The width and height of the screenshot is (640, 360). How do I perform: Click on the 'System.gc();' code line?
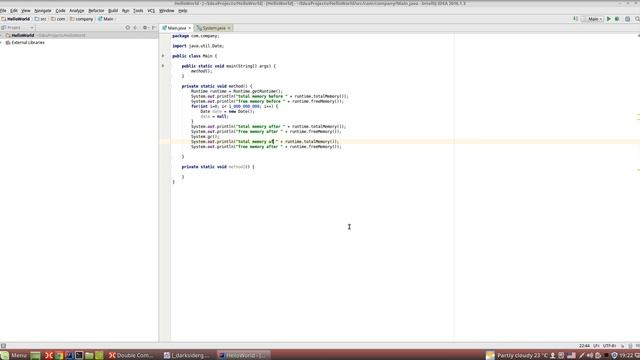[205, 137]
